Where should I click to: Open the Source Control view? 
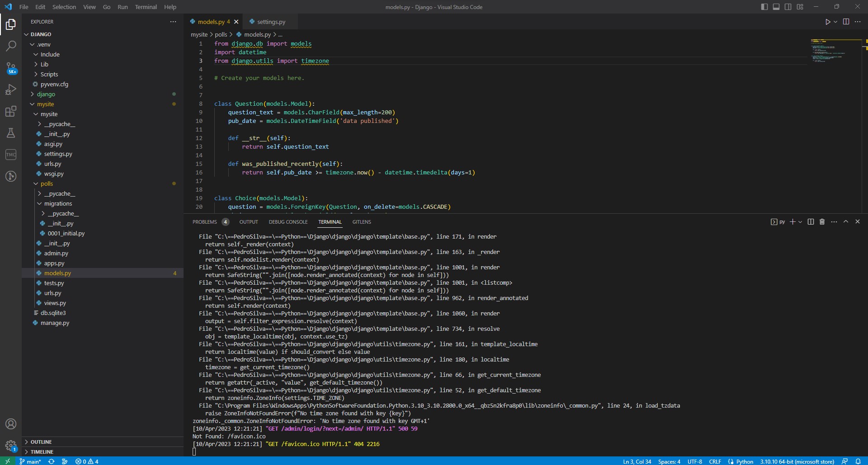coord(11,68)
